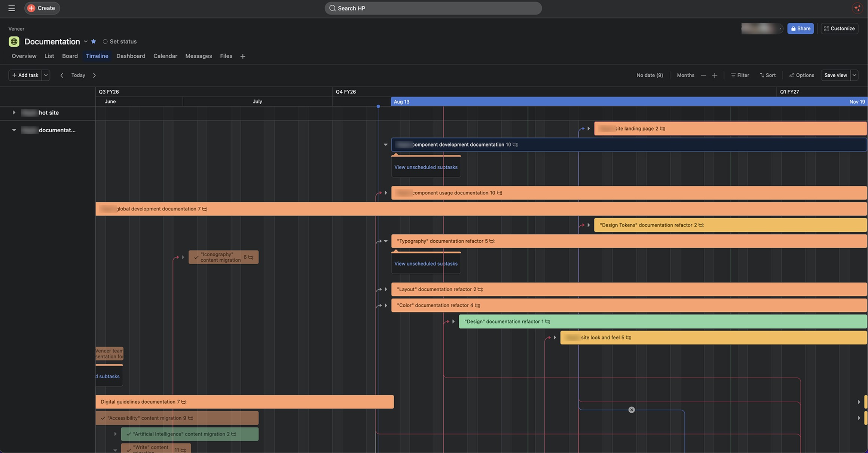This screenshot has width=868, height=453.
Task: Expand site look and feel subtasks
Action: click(555, 338)
